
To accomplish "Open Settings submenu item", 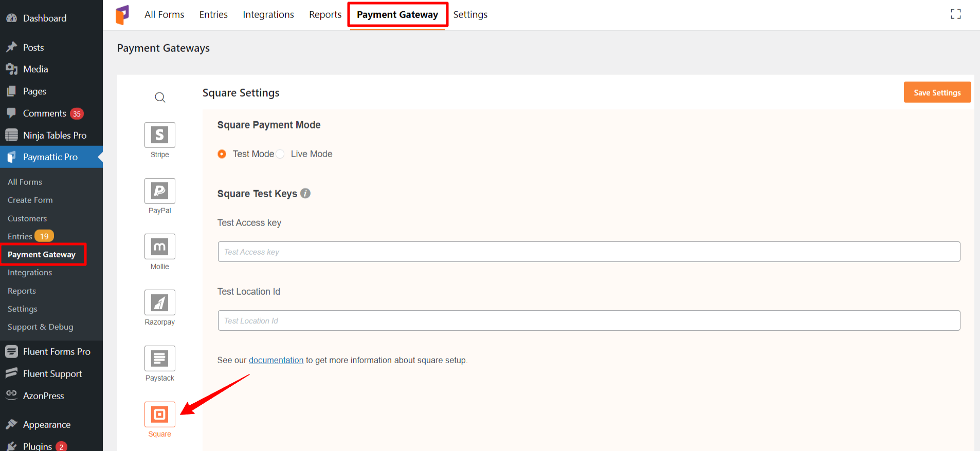I will [x=22, y=309].
